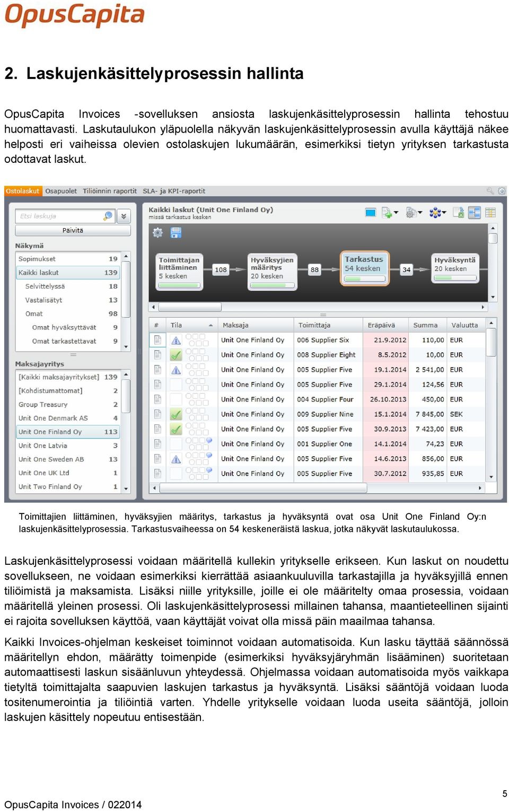The height and width of the screenshot is (812, 509).
Task: Toggle the process diagram view icon
Action: point(475,213)
